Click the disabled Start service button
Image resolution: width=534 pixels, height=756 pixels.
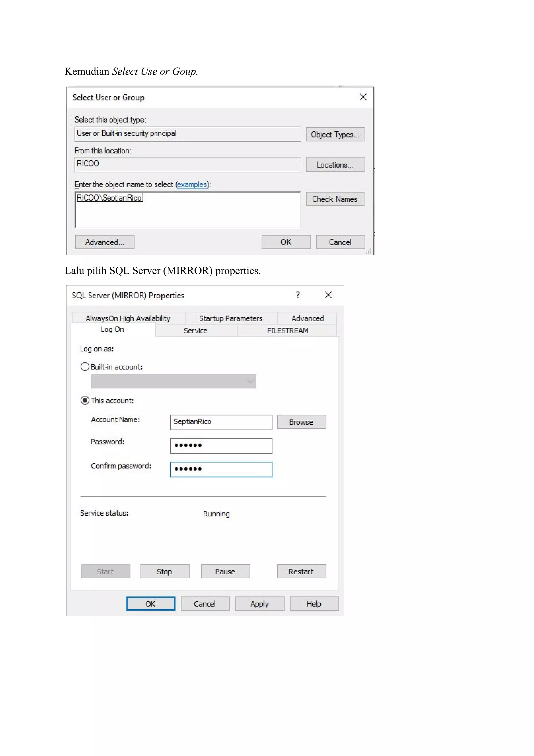[106, 571]
